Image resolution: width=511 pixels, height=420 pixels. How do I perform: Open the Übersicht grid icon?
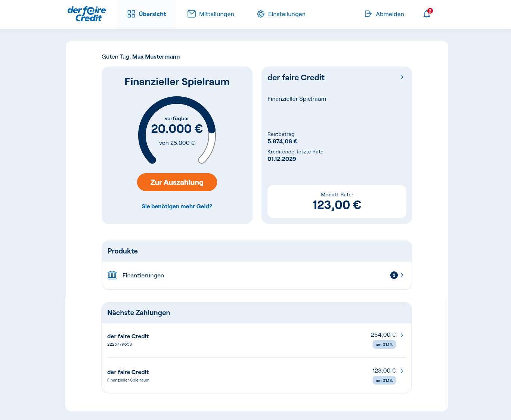pos(131,14)
